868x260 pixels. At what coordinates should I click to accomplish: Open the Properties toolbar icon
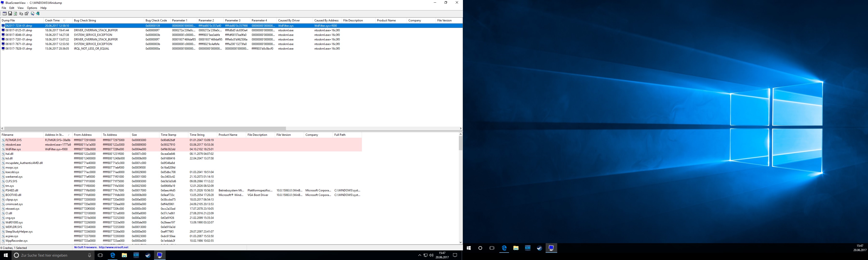[27, 14]
